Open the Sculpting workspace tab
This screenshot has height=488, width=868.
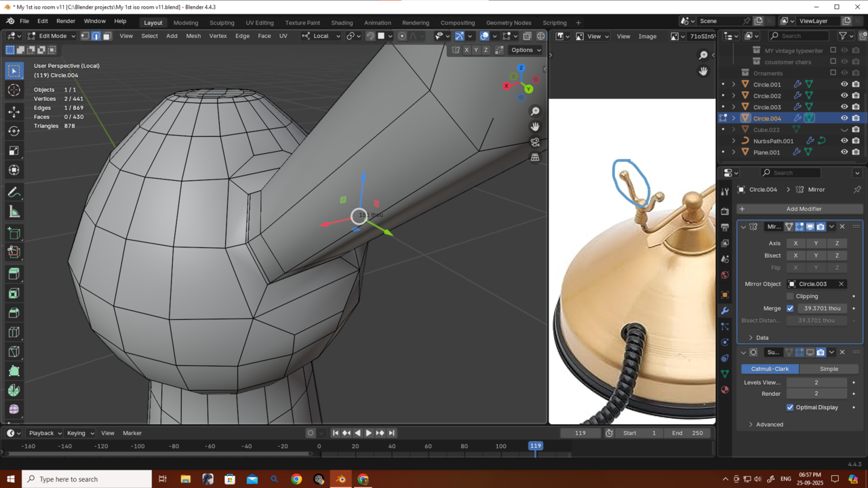[221, 22]
